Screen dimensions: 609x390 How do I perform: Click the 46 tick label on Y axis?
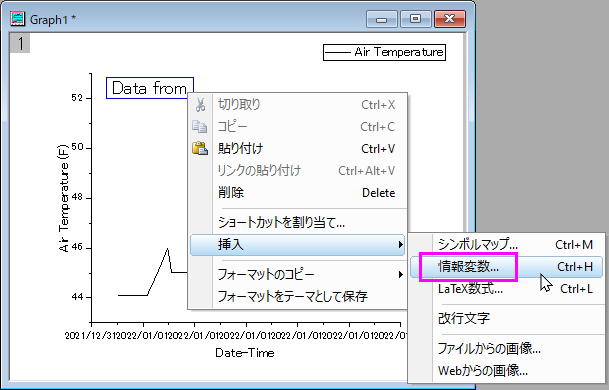click(77, 247)
